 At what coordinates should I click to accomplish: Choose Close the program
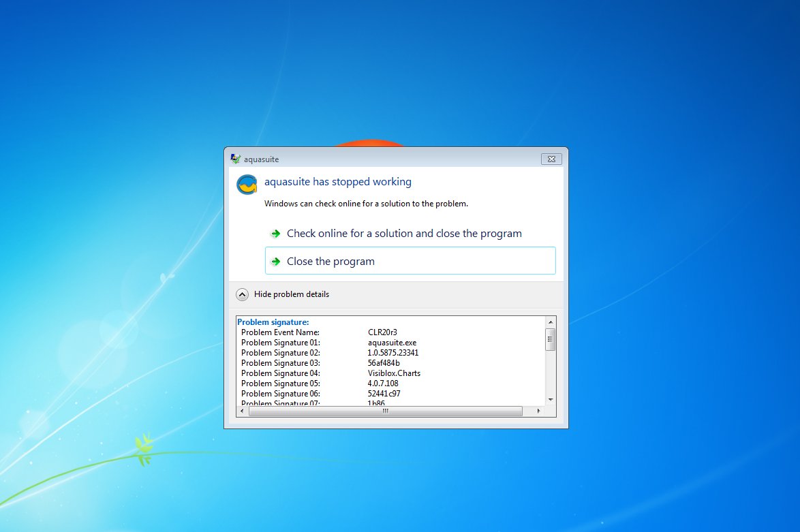pyautogui.click(x=410, y=261)
